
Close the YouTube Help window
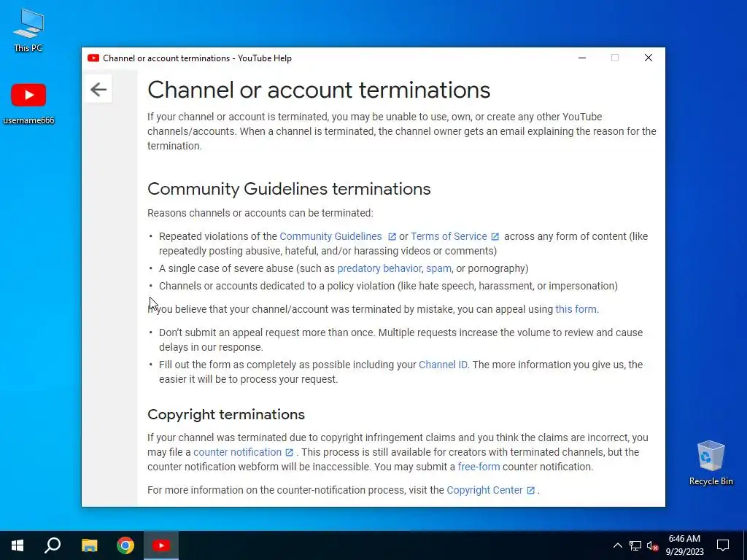point(649,58)
